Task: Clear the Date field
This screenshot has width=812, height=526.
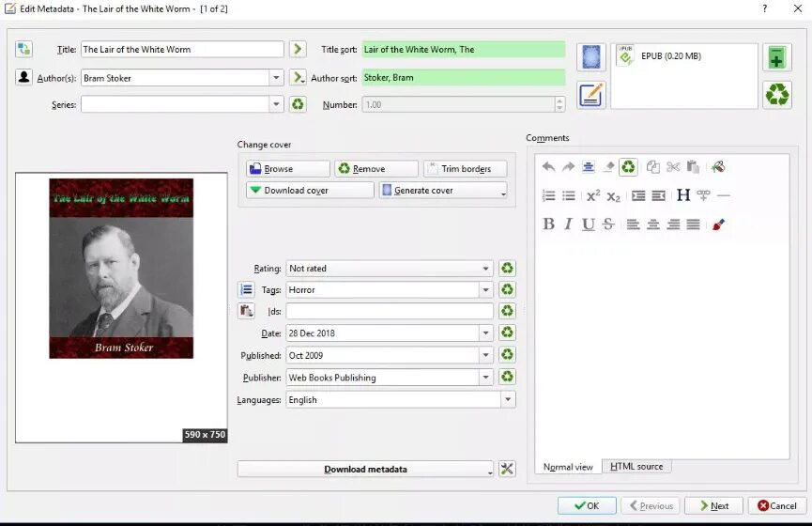Action: [508, 333]
